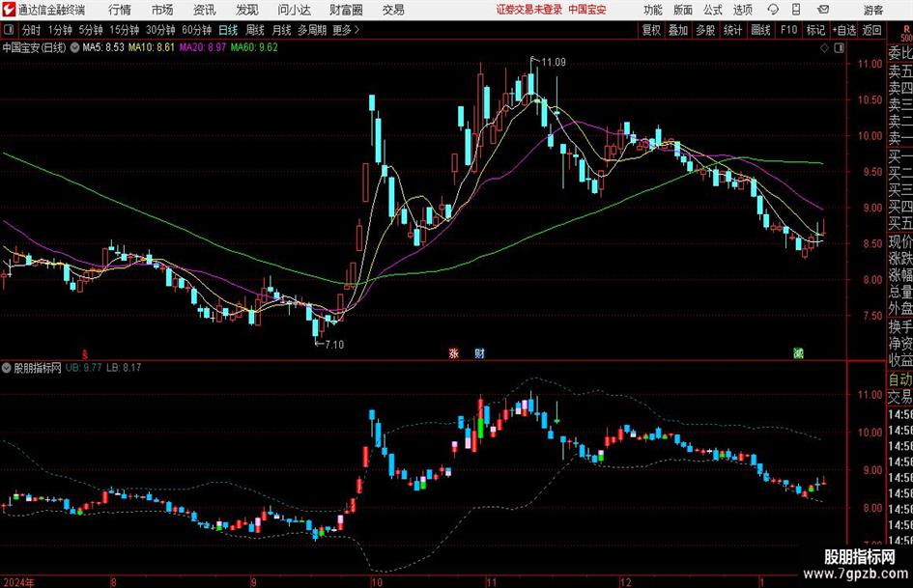The width and height of the screenshot is (913, 588).
Task: Click the green 减 marker on chart
Action: 798,352
